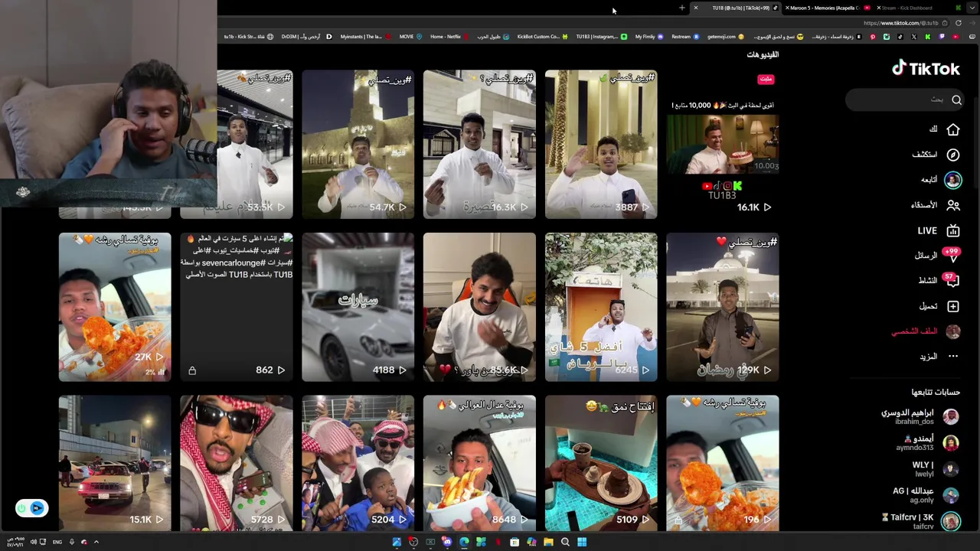Open the KickBot Custom bookmark
980x551 pixels.
click(542, 37)
